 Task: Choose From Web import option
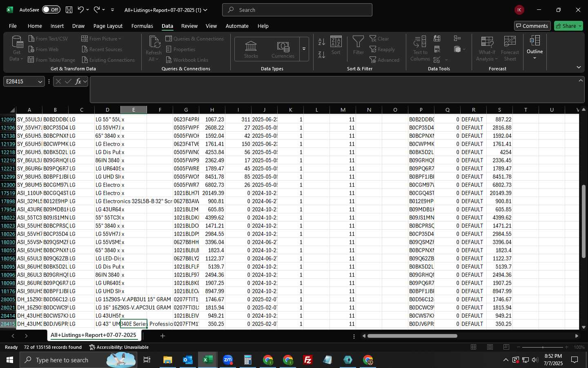coord(43,49)
